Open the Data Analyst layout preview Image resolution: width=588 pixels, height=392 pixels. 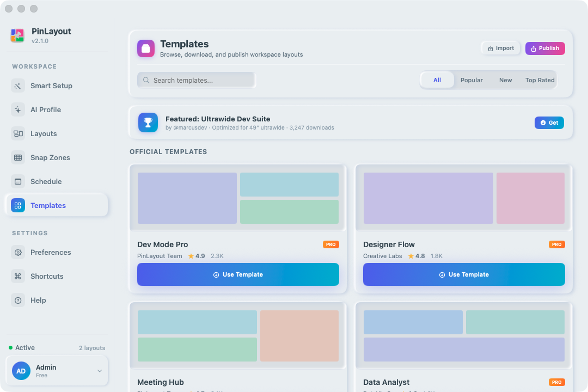(464, 336)
